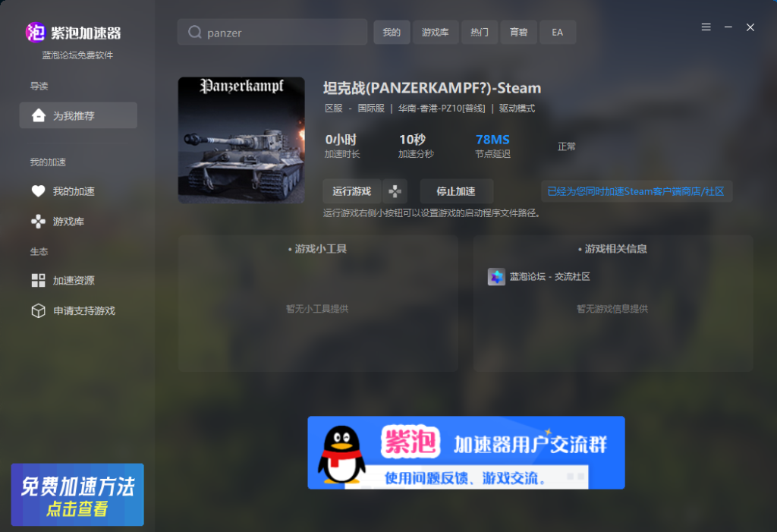Viewport: 777px width, 532px height.
Task: Click the heart icon for 我的加速
Action: [x=38, y=191]
